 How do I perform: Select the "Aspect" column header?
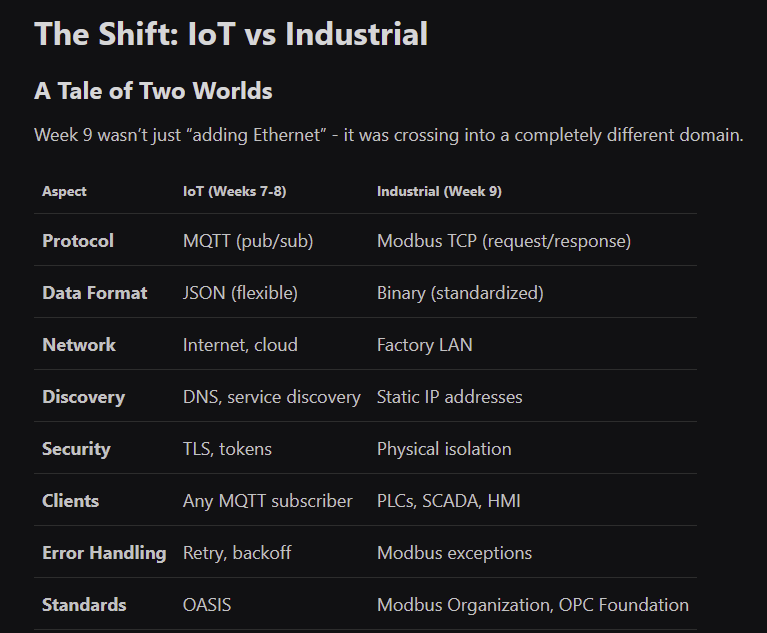click(64, 191)
